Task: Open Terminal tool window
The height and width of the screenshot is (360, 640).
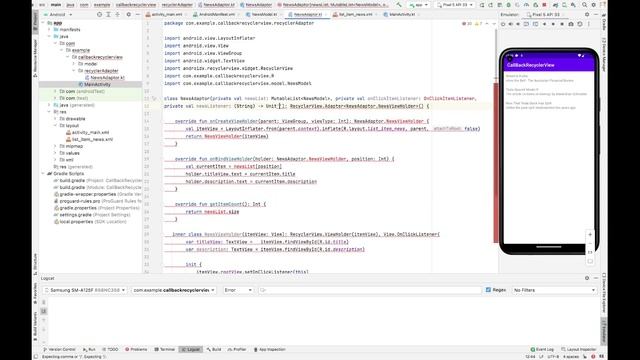Action: click(164, 349)
